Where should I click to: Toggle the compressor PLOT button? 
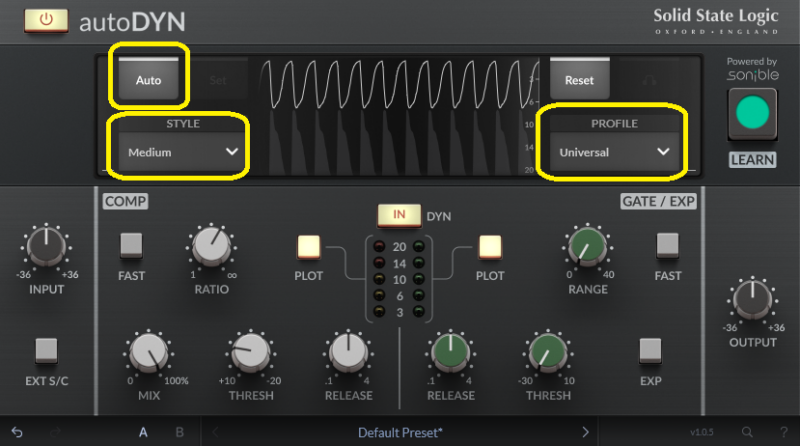tap(308, 247)
